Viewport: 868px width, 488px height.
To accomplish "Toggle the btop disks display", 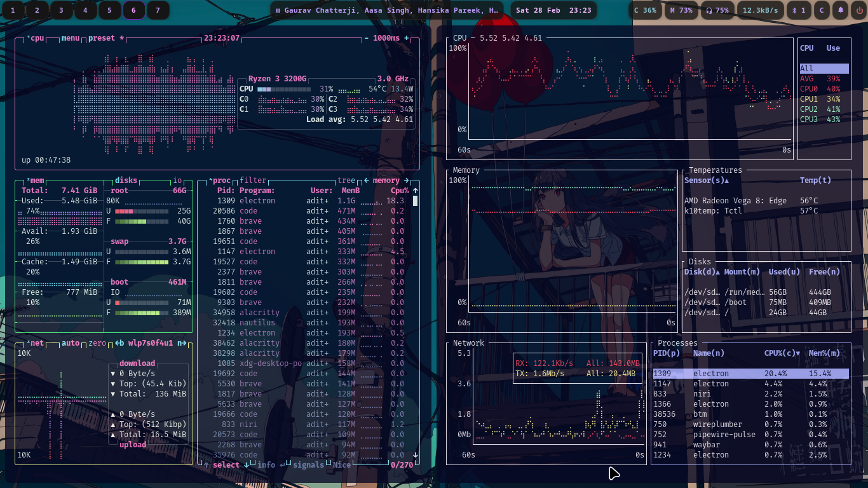I will (126, 180).
